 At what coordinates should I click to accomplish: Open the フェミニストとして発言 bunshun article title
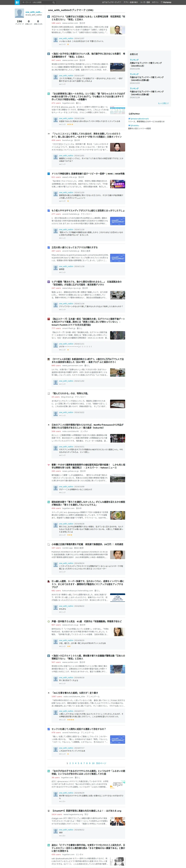click(x=87, y=135)
